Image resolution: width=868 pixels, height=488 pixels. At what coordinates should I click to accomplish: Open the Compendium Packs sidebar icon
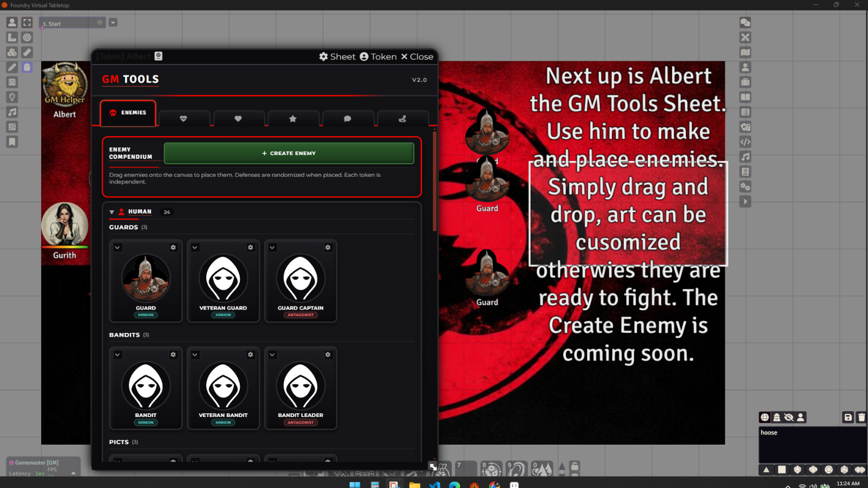tap(745, 171)
